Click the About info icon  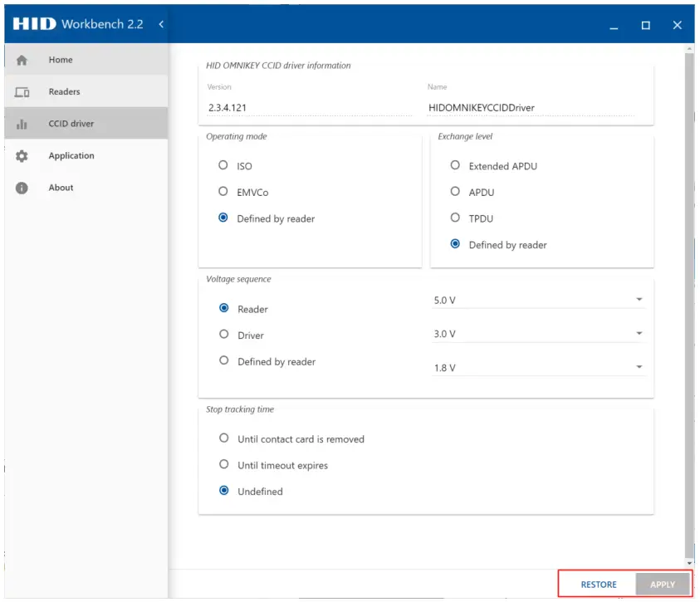(22, 188)
